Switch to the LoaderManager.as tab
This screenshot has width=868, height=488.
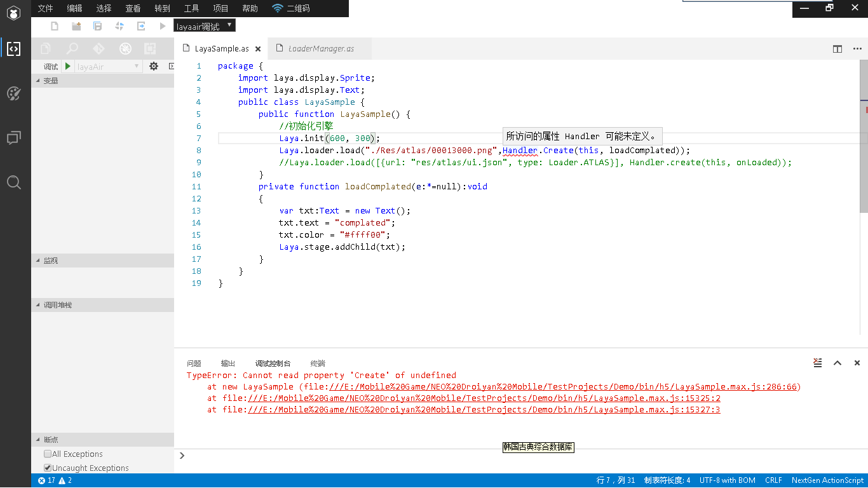click(x=321, y=49)
